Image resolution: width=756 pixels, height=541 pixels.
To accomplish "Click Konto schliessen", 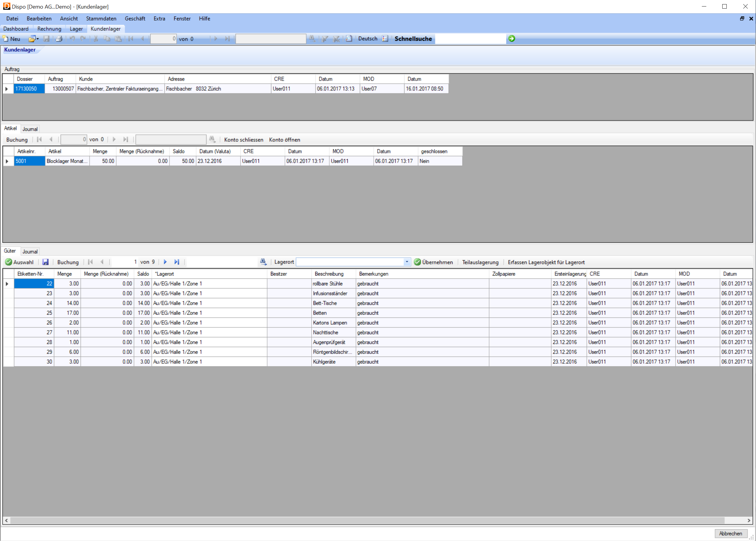I will point(244,140).
